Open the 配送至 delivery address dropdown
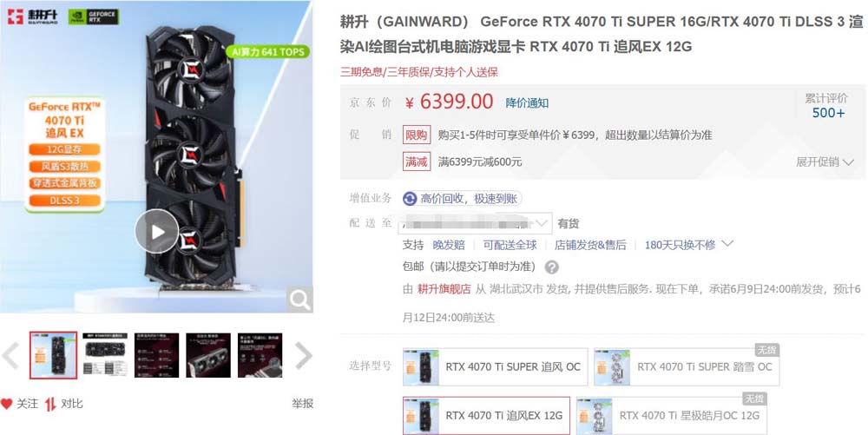The width and height of the screenshot is (868, 435). [475, 224]
